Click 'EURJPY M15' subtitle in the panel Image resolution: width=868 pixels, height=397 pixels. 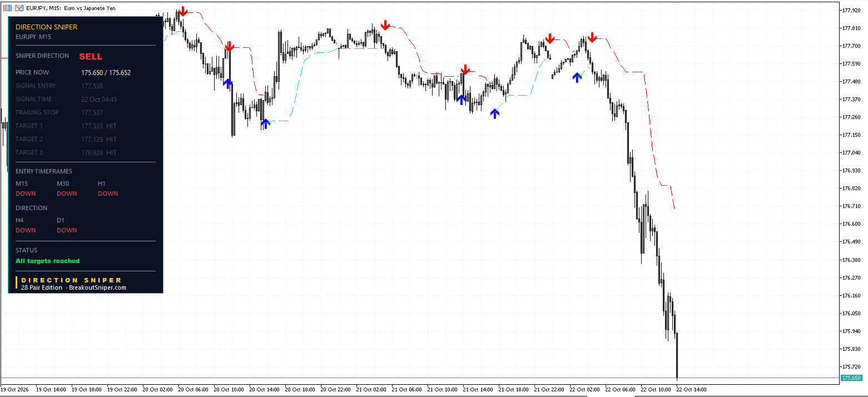point(33,37)
